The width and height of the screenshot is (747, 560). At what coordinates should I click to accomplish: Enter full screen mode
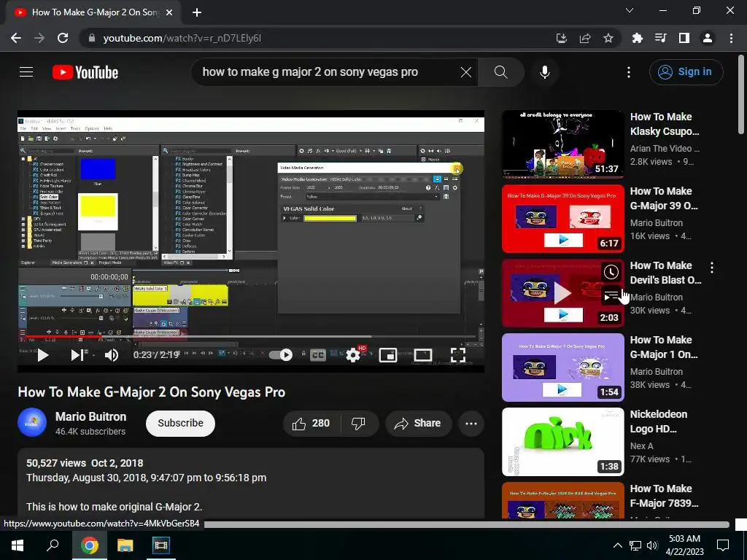458,355
